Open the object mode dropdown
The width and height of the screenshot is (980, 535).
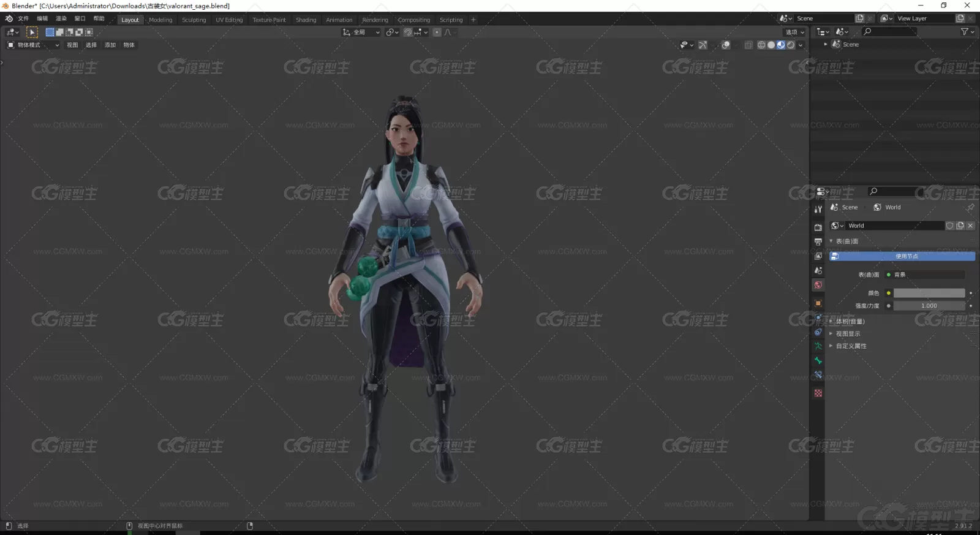click(x=33, y=45)
